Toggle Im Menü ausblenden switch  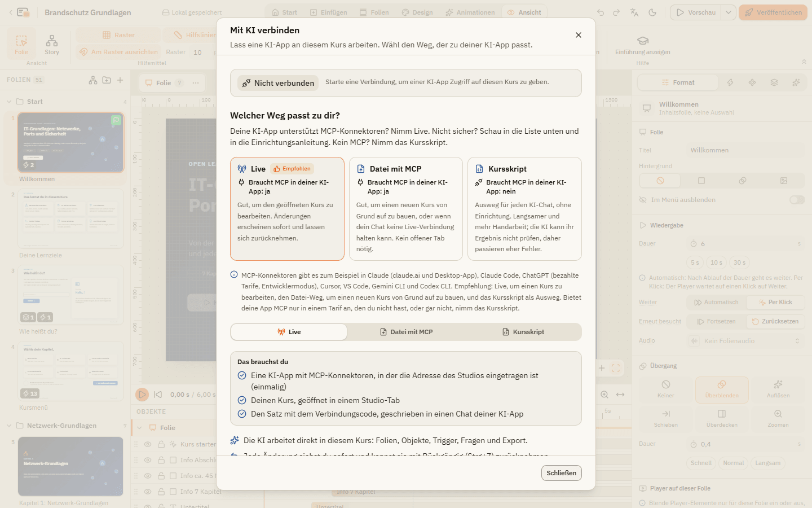pyautogui.click(x=797, y=200)
